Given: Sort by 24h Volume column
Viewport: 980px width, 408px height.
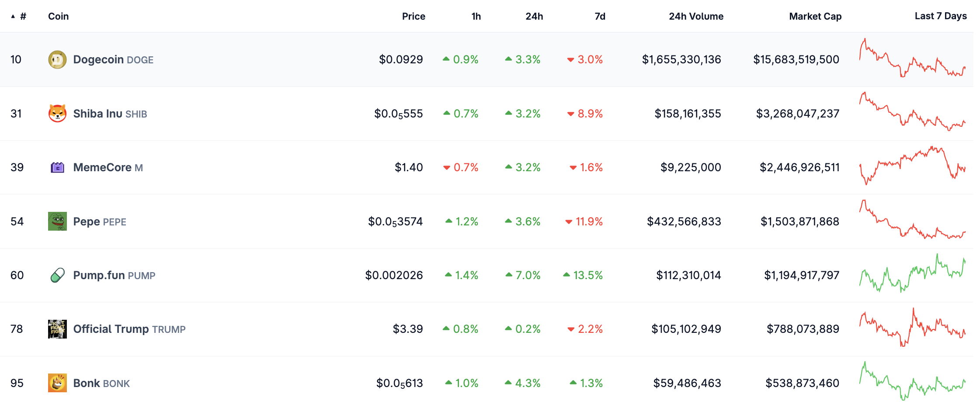Looking at the screenshot, I should tap(695, 16).
